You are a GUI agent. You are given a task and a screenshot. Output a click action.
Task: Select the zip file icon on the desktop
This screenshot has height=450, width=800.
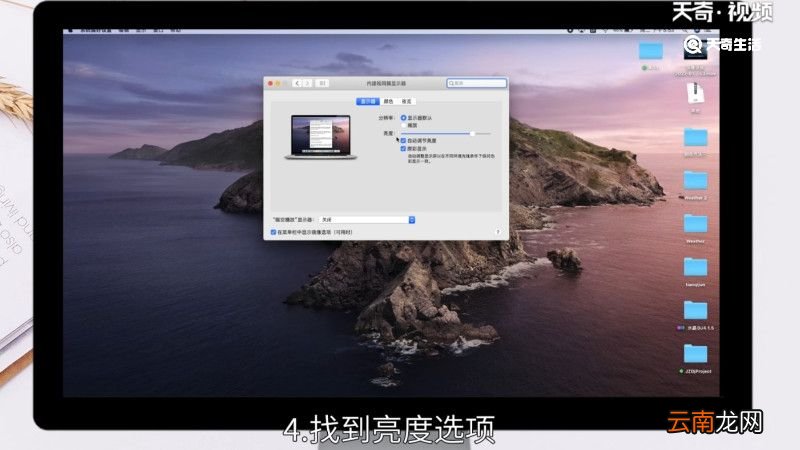pyautogui.click(x=693, y=92)
